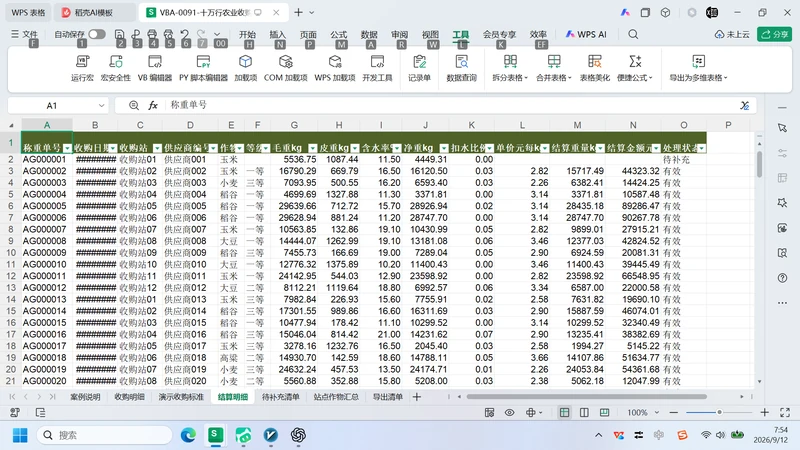This screenshot has width=800, height=450.
Task: Open the 插入 ribbon tab
Action: [278, 34]
